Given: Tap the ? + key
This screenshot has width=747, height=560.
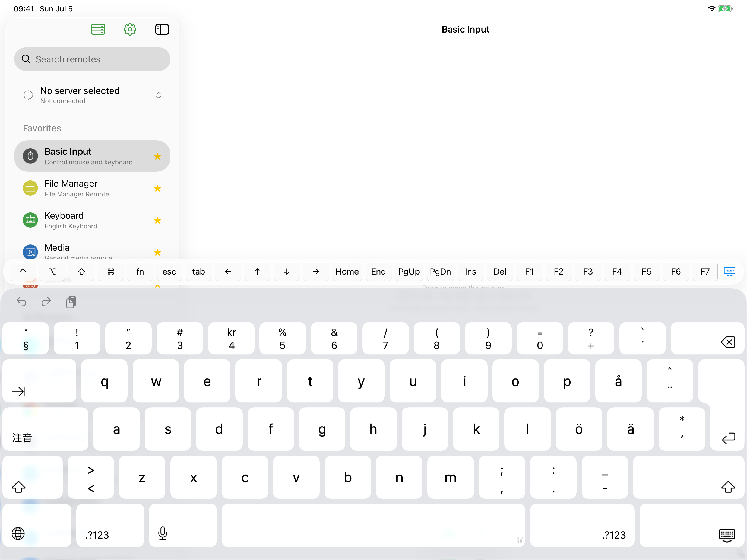Looking at the screenshot, I should point(591,338).
